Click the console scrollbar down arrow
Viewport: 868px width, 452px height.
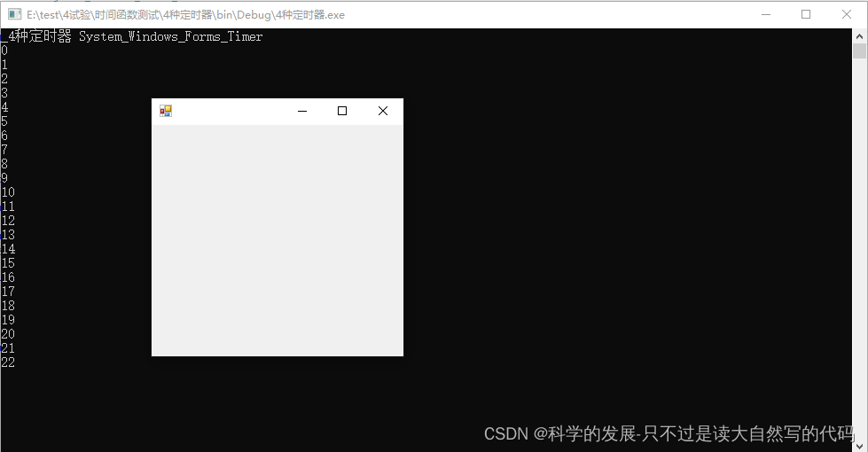click(859, 446)
